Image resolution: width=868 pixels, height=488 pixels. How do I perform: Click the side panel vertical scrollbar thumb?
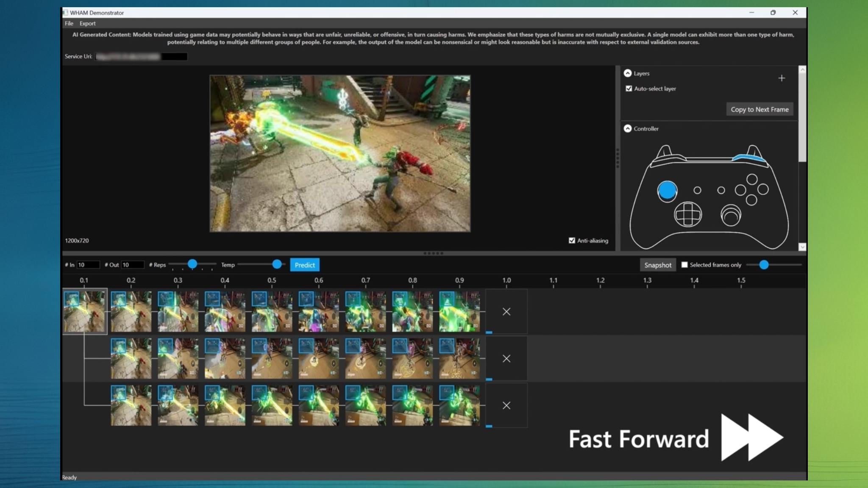coord(802,117)
